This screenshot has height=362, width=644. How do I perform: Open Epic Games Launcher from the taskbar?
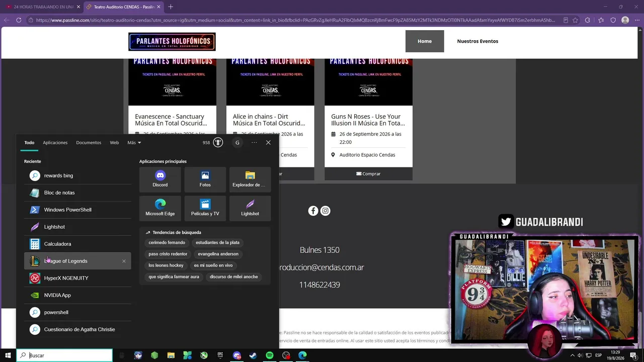220,355
